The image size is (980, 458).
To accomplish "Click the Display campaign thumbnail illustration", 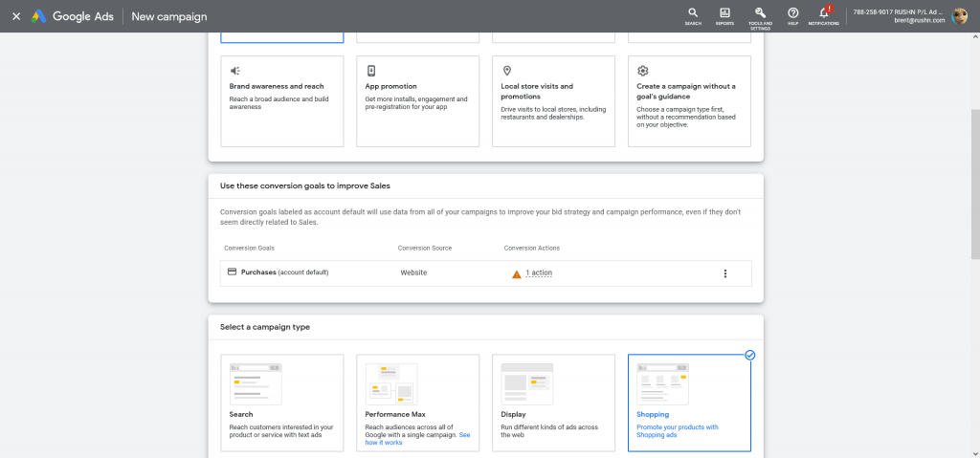I will 527,383.
